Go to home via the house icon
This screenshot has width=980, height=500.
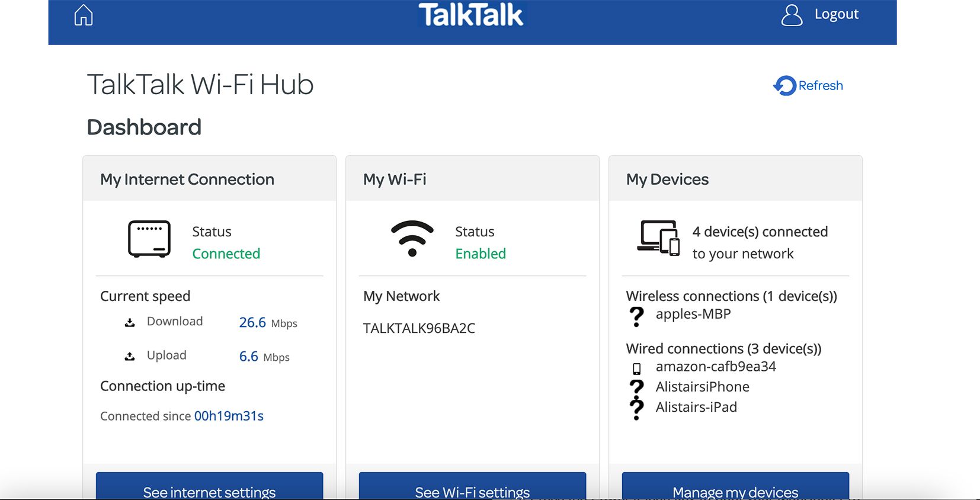point(84,15)
